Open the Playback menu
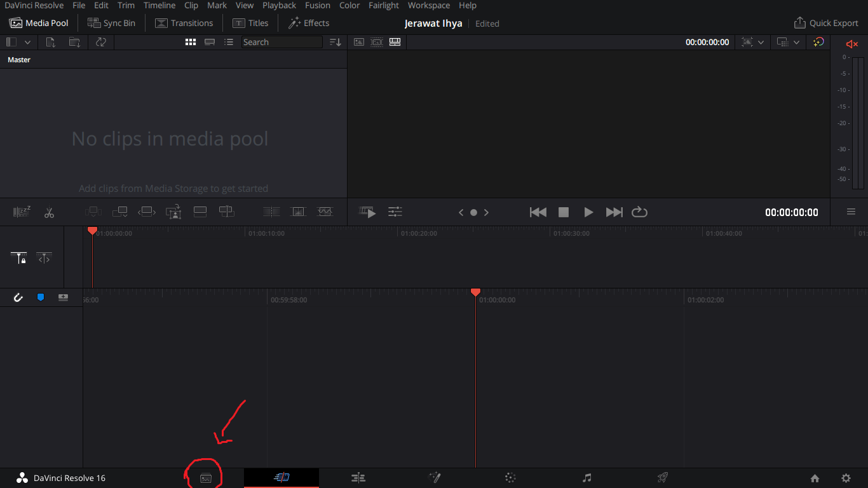868x488 pixels. (279, 5)
